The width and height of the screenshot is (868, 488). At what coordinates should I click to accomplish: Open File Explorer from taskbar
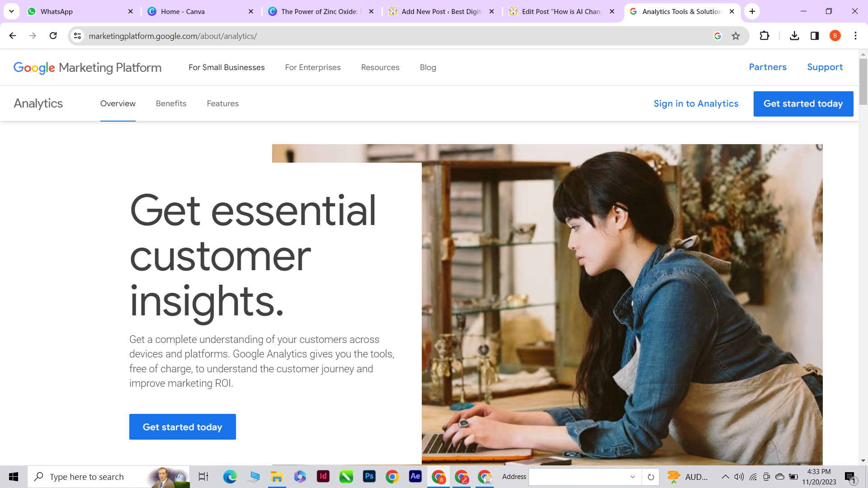277,477
